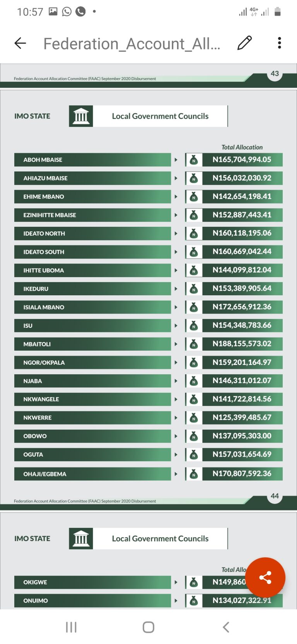Tap the Android back navigation chevron
Screen dimensions: 297x644
point(226,627)
